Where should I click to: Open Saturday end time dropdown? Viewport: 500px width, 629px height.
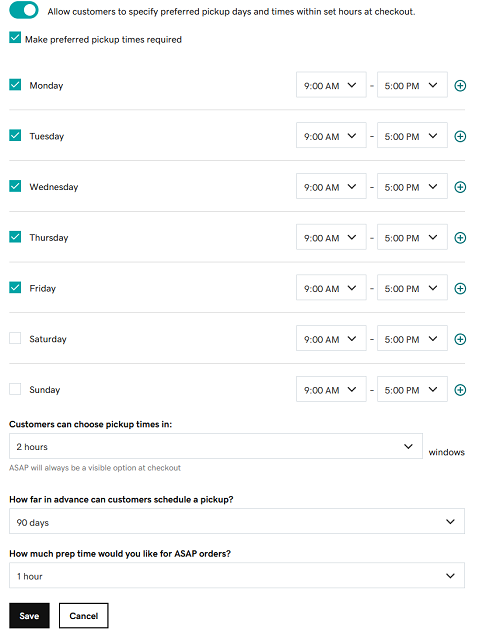pos(412,338)
